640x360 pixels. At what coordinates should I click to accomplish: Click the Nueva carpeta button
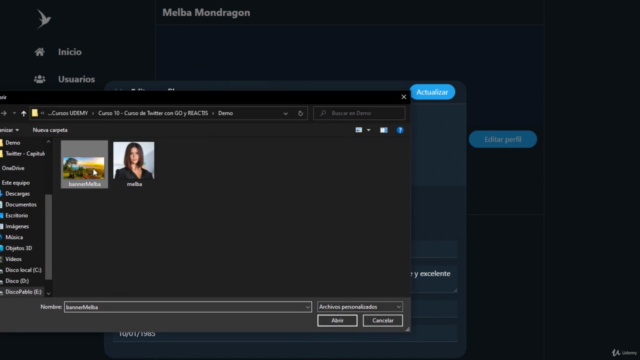click(x=50, y=130)
